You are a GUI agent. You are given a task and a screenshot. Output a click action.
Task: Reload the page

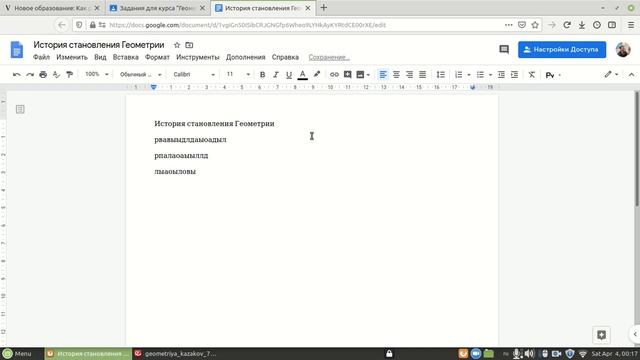[567, 25]
